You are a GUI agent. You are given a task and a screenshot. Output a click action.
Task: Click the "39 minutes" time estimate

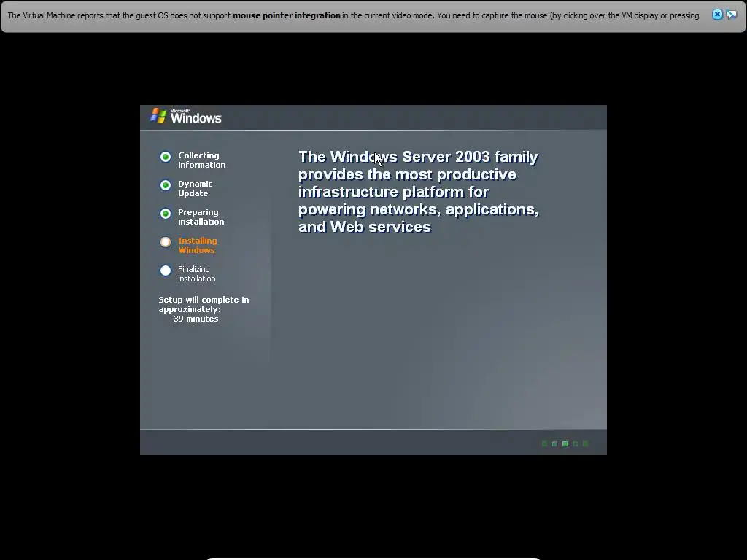196,319
